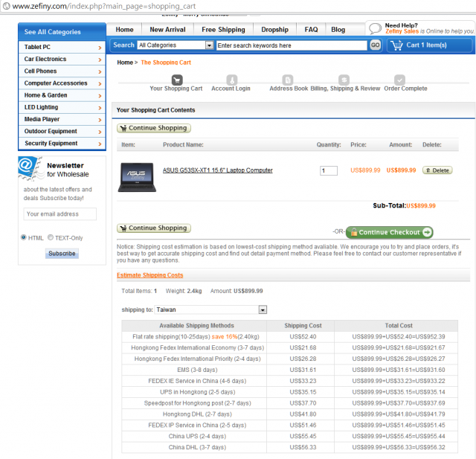Click Hongkong Fedex International Economy row

pos(289,348)
